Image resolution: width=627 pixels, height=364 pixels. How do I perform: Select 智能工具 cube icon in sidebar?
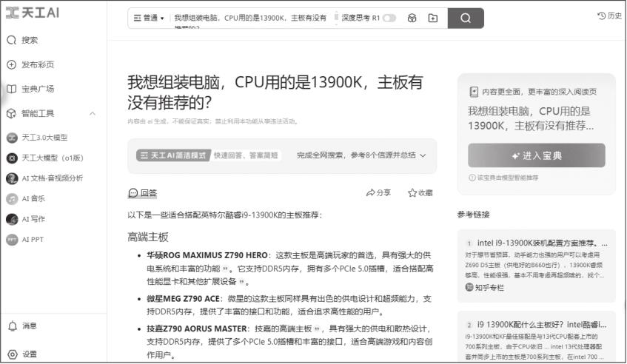pos(11,113)
